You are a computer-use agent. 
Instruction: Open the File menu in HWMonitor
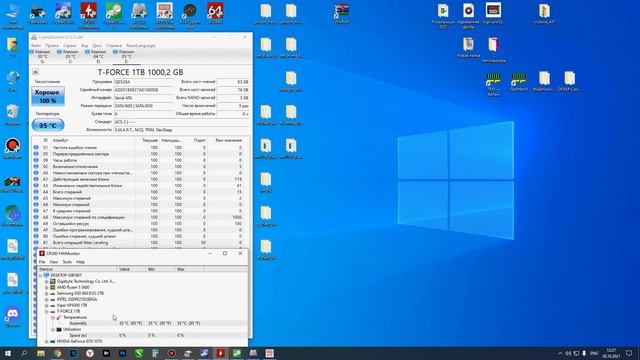click(42, 262)
